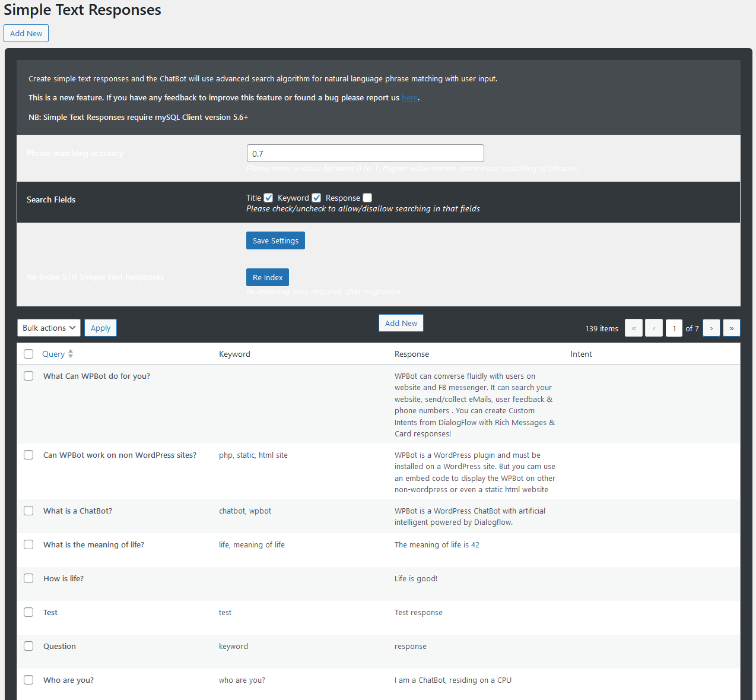Click Add New at the top
The width and height of the screenshot is (756, 700).
pyautogui.click(x=26, y=33)
